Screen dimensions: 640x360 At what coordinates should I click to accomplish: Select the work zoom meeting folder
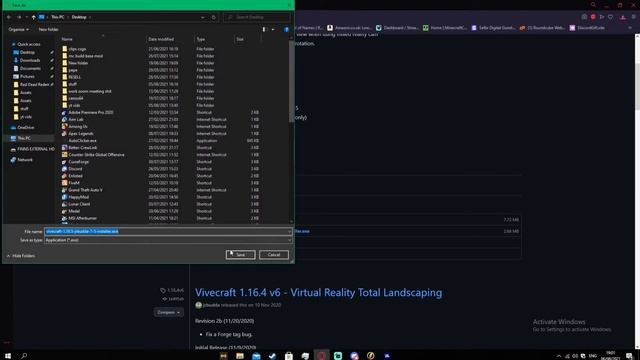(x=90, y=91)
